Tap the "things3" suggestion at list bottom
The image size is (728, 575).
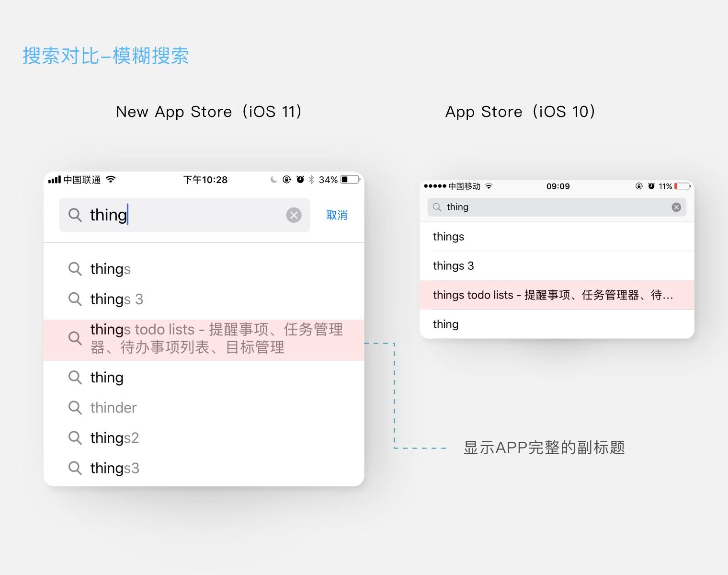(114, 468)
